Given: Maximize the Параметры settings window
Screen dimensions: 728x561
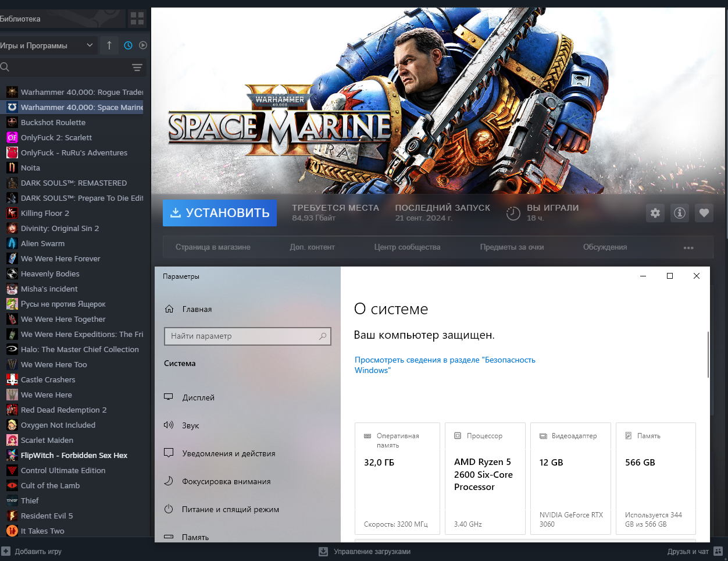Looking at the screenshot, I should 670,276.
